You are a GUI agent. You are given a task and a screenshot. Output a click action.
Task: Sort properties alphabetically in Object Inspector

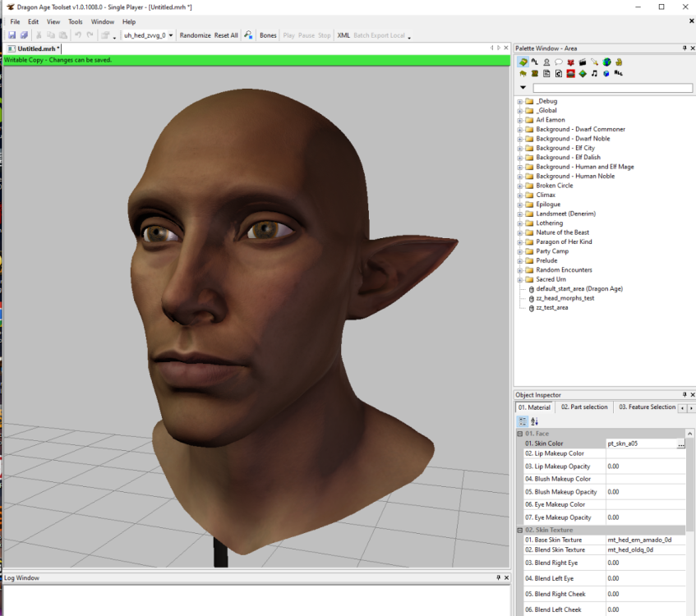534,421
